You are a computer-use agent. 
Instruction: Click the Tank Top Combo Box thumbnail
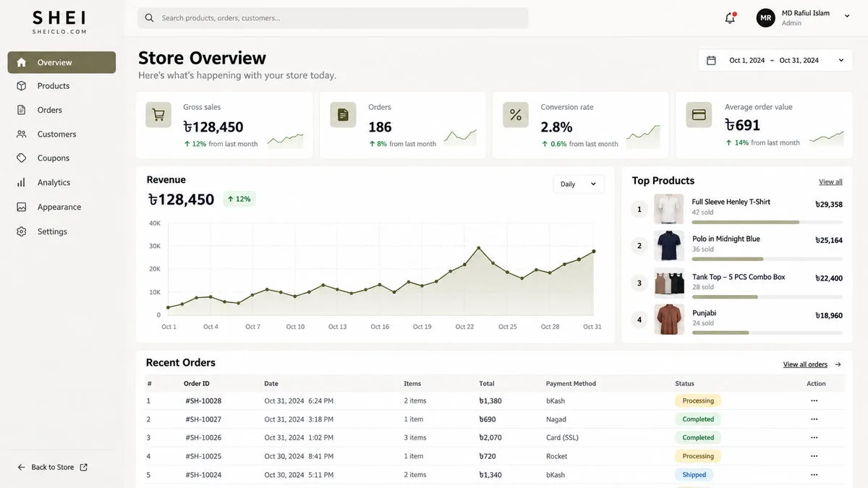click(669, 283)
